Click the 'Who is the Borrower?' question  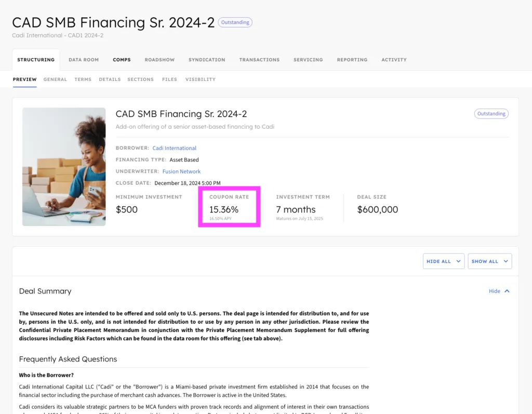(46, 375)
